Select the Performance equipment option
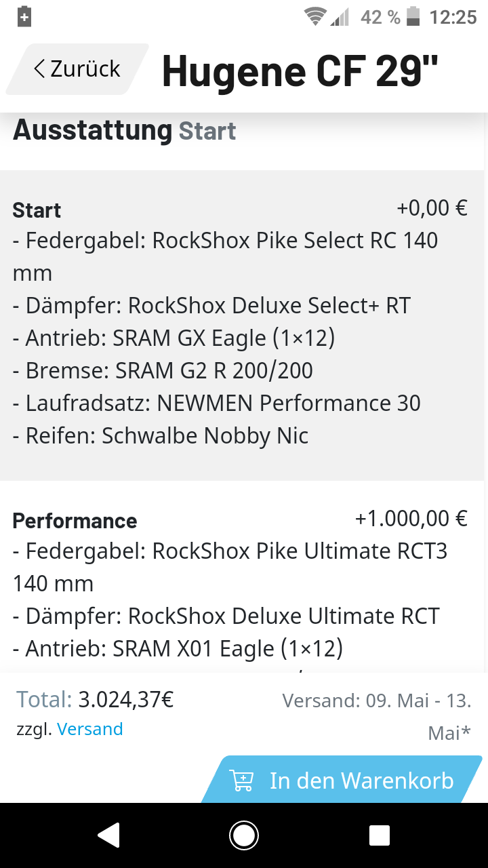 [x=241, y=583]
